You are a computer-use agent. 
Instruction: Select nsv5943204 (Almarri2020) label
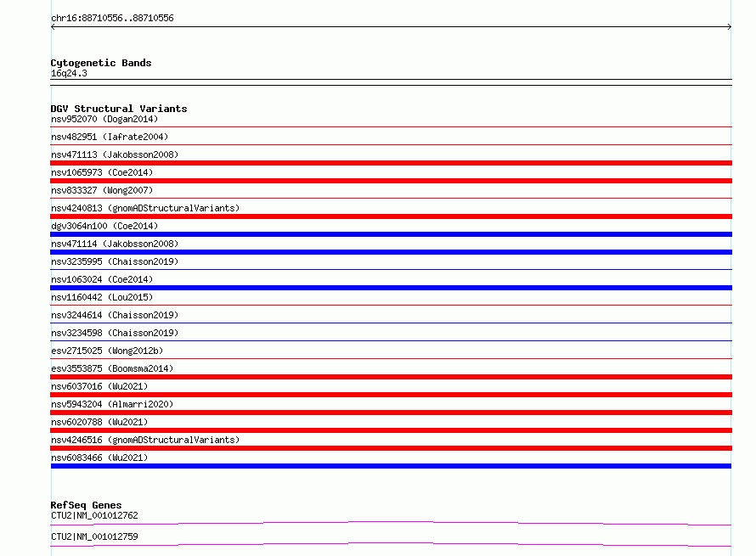[x=112, y=404]
